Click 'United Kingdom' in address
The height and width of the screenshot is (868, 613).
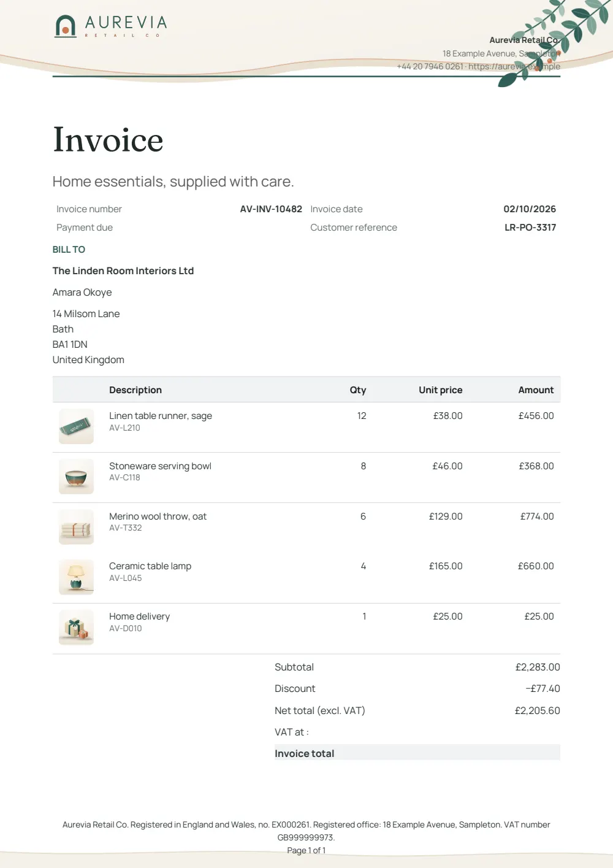pos(88,360)
